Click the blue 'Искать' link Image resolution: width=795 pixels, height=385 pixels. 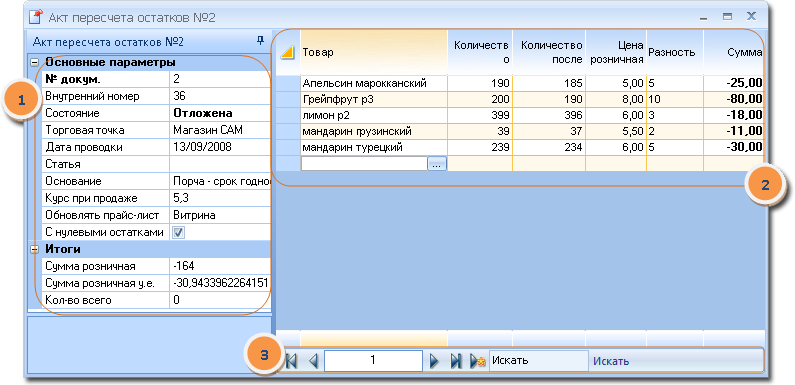click(611, 361)
